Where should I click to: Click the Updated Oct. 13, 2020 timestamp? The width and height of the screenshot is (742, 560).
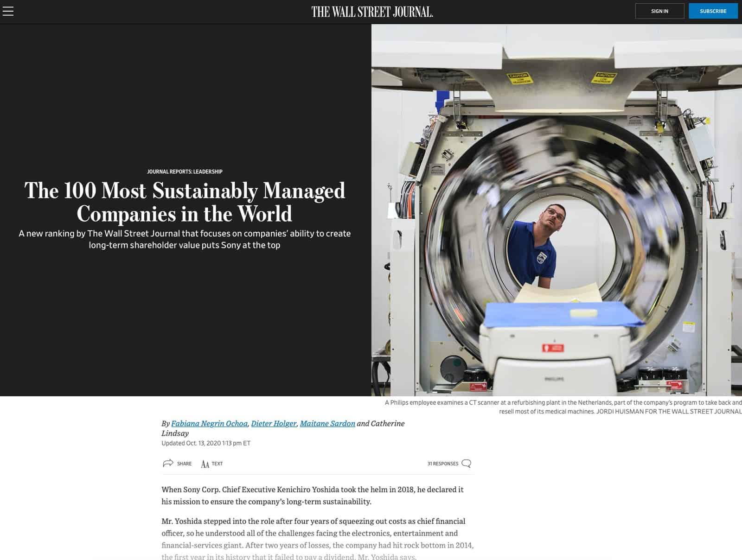pos(206,443)
